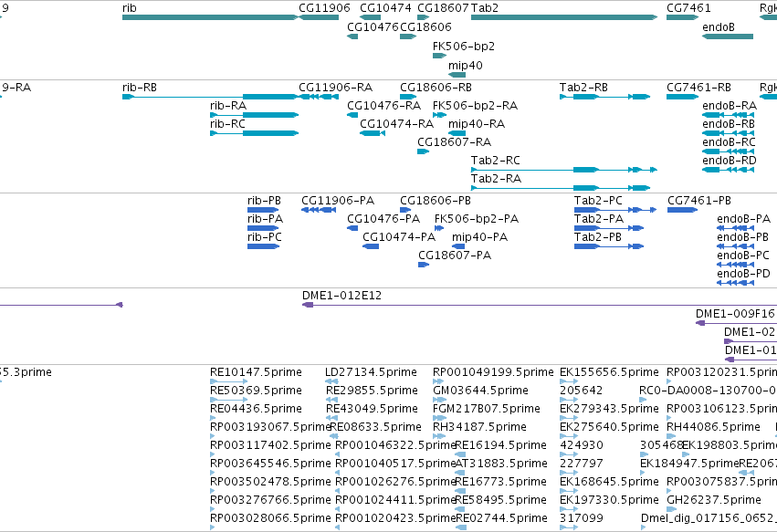Select the endoB-PA protein
The height and width of the screenshot is (532, 777).
pyautogui.click(x=735, y=228)
